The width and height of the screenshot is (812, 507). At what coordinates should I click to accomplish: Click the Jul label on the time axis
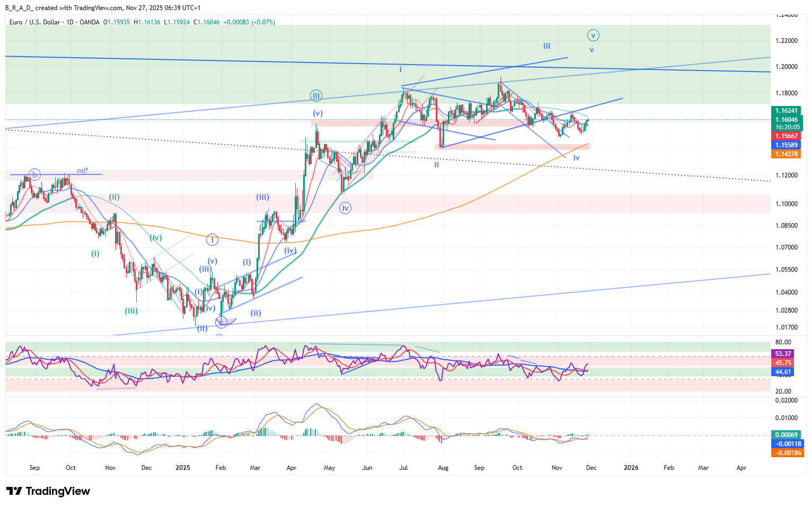(x=403, y=468)
